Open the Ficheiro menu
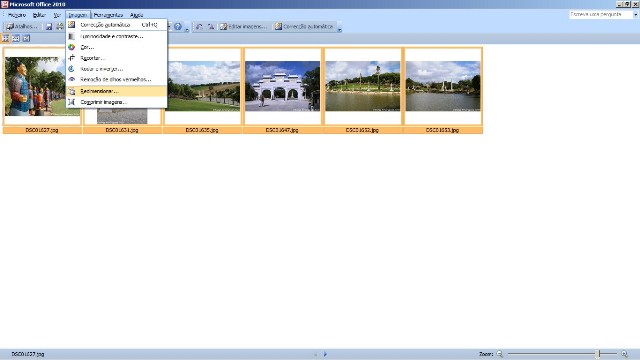Screen dimensions: 640x360 click(17, 15)
